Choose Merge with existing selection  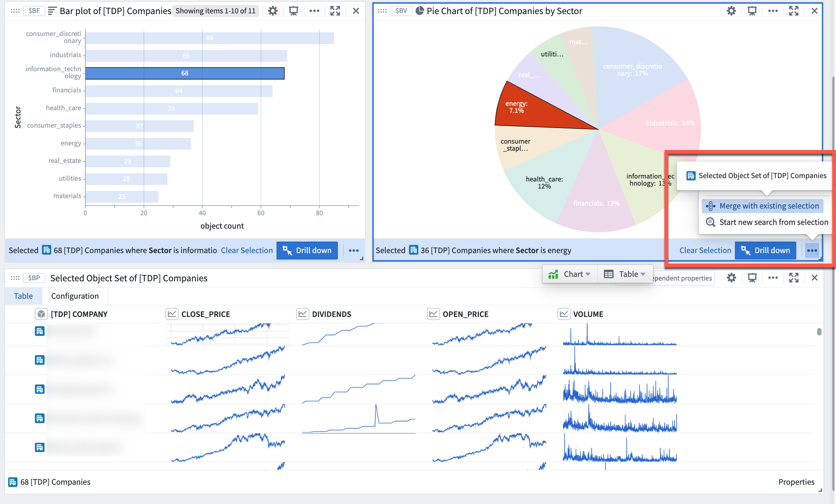762,206
